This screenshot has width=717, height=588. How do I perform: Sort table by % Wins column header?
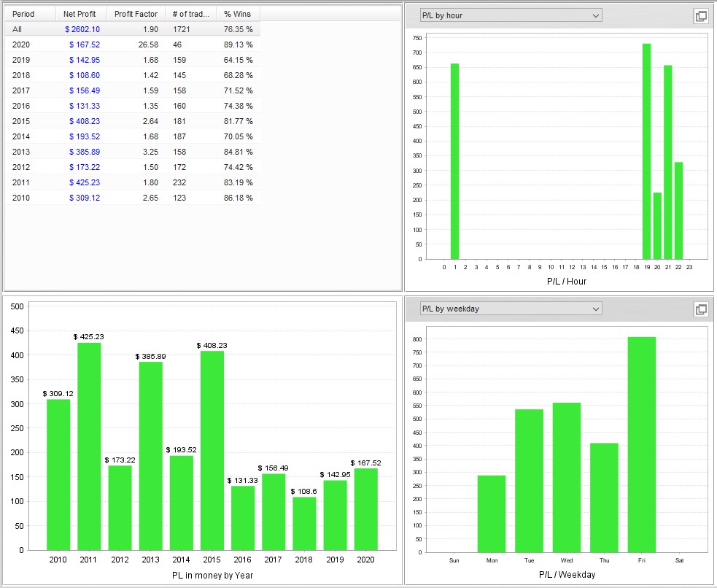pyautogui.click(x=238, y=14)
